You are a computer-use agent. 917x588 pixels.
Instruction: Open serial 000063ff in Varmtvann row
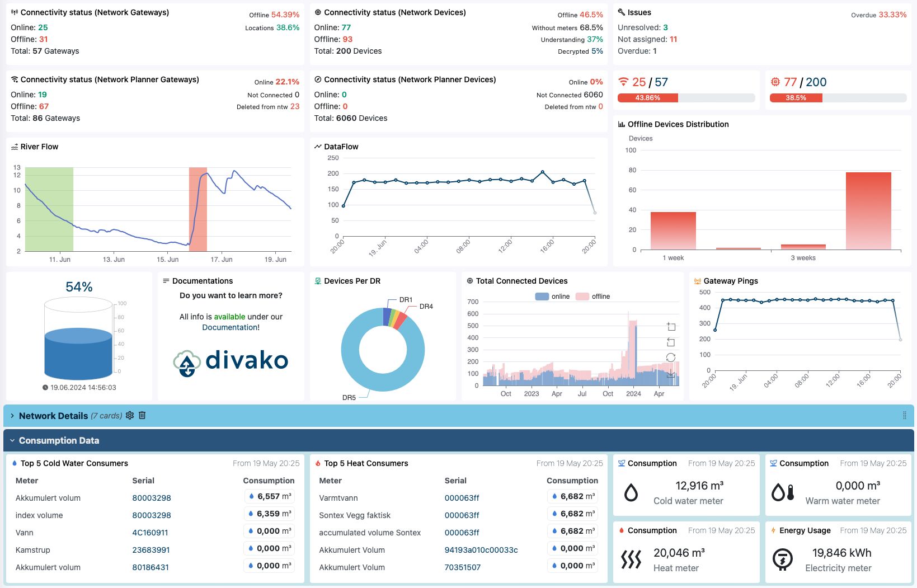(462, 498)
